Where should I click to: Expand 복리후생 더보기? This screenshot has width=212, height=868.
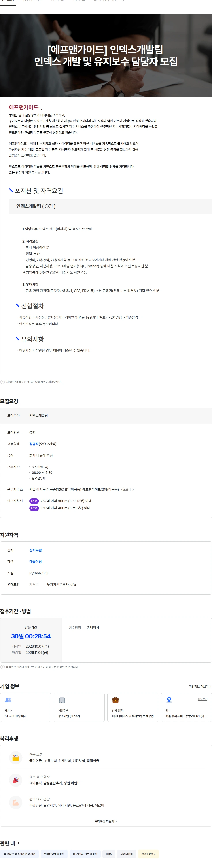click(x=106, y=821)
